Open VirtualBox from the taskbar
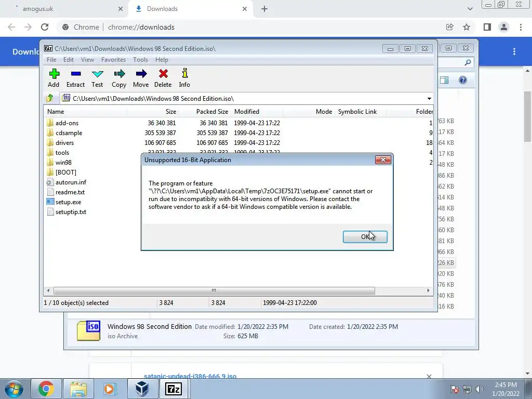The image size is (532, 399). point(142,389)
